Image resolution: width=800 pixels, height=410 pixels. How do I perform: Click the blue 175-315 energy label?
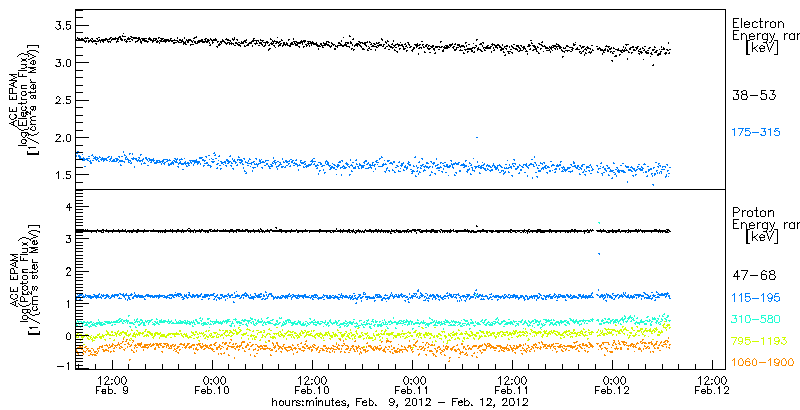coord(756,132)
